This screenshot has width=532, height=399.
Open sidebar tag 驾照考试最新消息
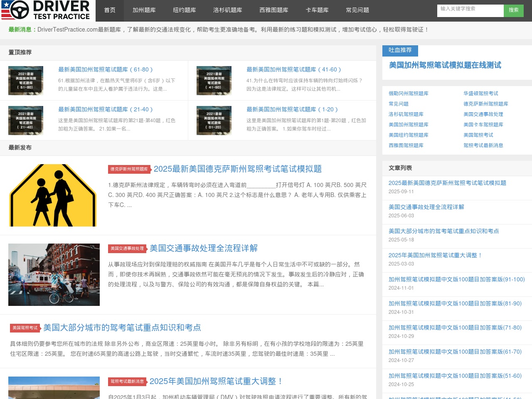click(x=483, y=145)
